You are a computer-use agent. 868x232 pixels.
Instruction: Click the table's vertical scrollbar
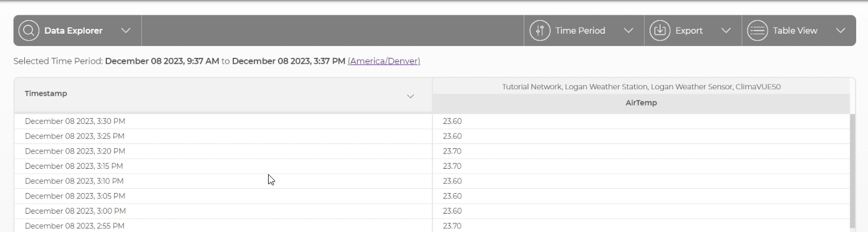click(852, 171)
